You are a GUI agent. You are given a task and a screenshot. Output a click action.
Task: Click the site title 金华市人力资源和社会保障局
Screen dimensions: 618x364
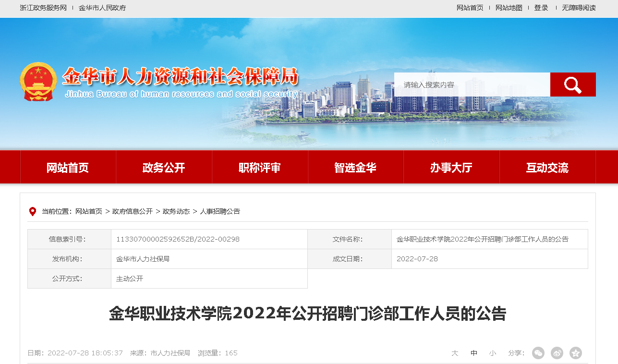[x=181, y=76]
